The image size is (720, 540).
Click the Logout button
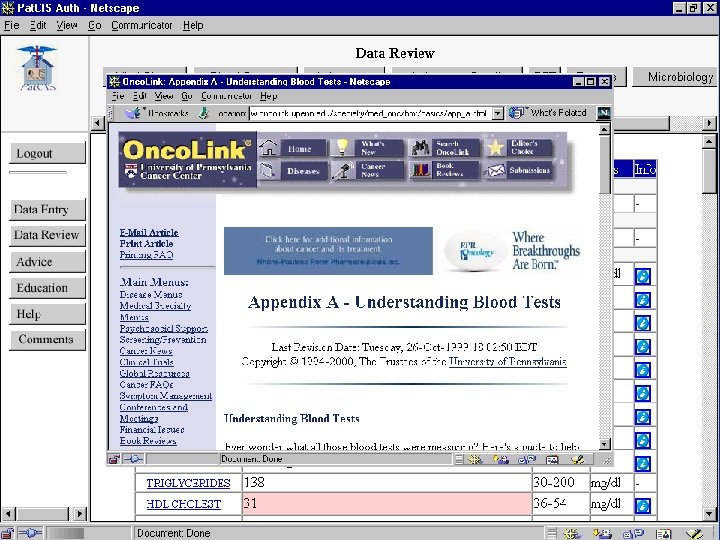click(47, 153)
